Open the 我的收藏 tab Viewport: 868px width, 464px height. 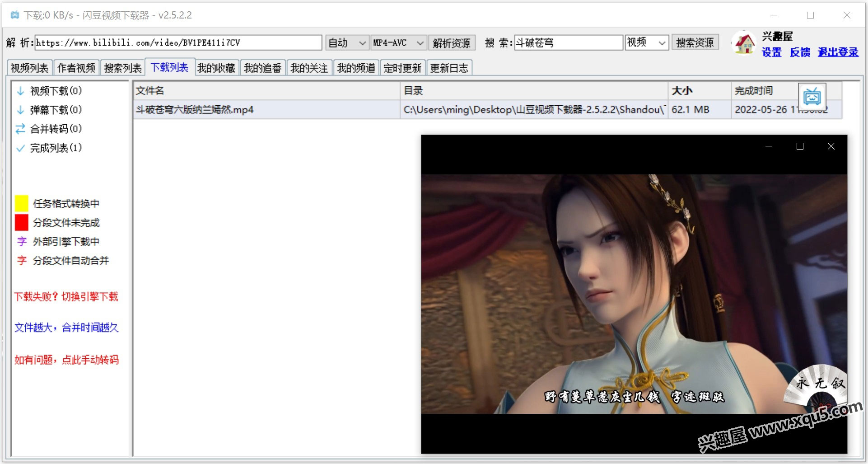point(216,68)
